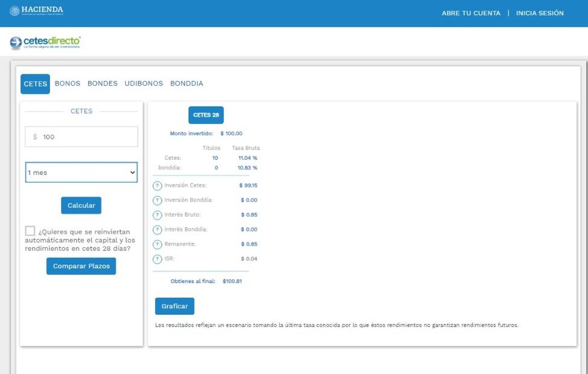Click the Calcular button
Viewport: 588px width, 374px height.
(x=81, y=205)
